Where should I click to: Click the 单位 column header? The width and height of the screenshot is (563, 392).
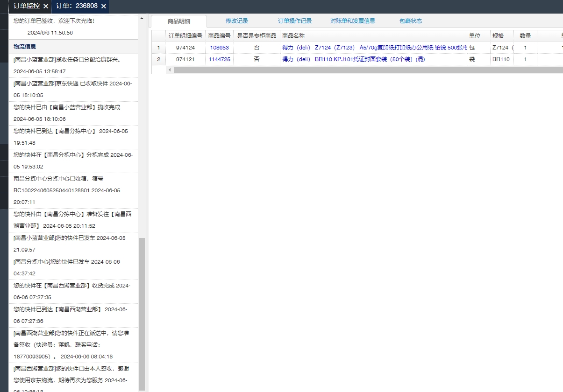point(479,36)
